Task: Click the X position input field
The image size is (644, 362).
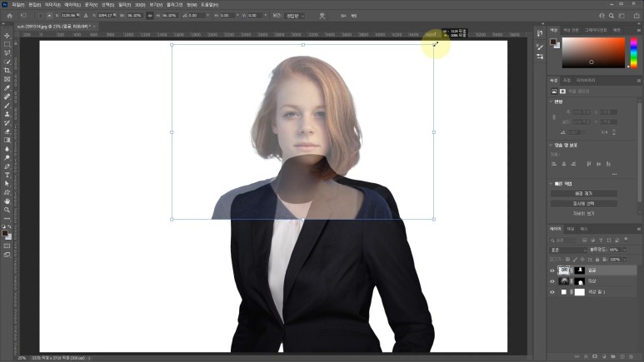Action: click(x=70, y=16)
